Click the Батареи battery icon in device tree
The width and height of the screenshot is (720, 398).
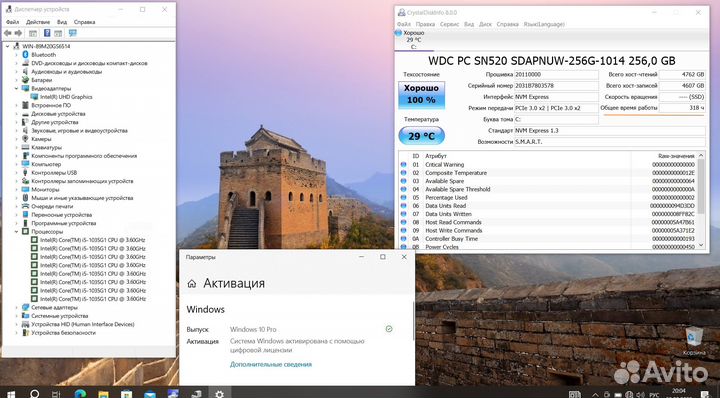click(26, 80)
